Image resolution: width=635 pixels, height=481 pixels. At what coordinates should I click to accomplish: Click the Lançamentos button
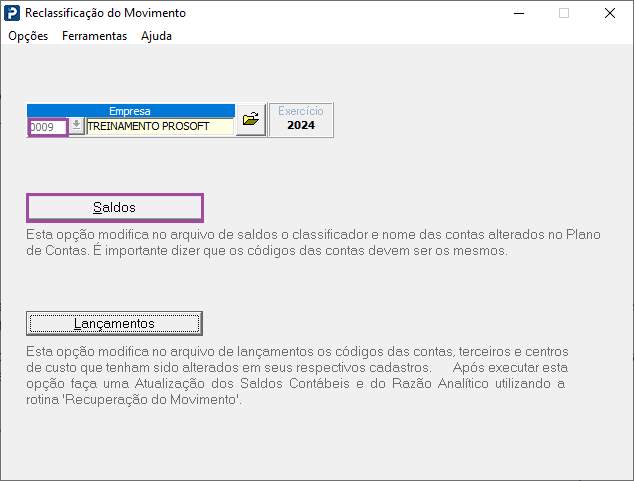point(114,324)
